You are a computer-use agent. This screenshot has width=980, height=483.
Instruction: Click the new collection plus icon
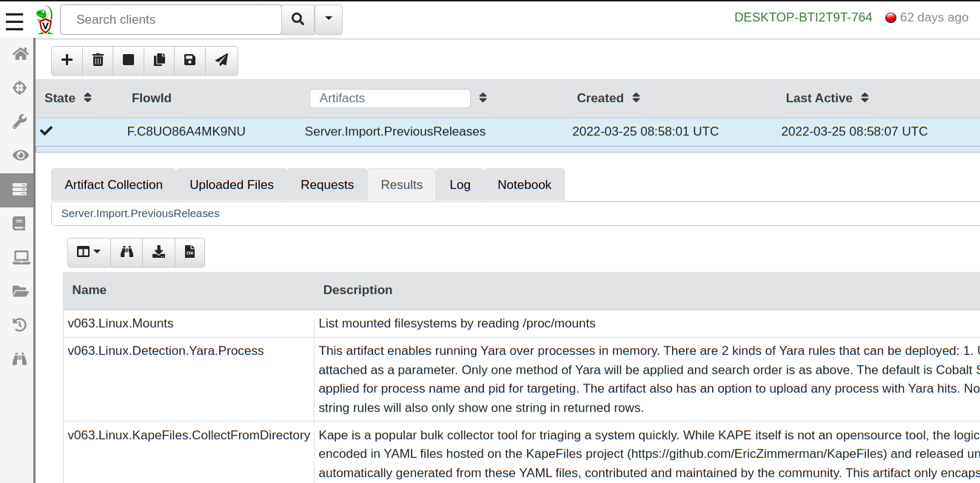point(67,60)
